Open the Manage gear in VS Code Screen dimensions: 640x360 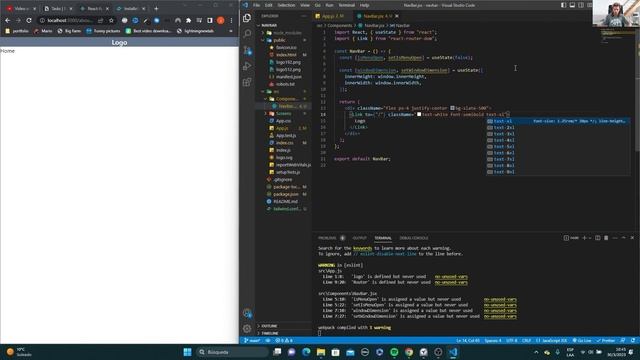(x=247, y=329)
